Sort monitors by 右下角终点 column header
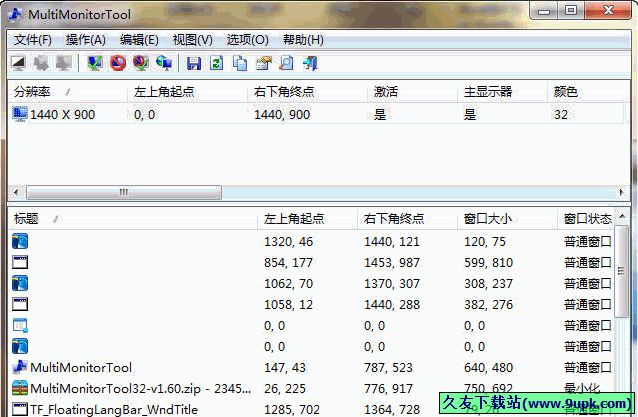 coord(308,92)
